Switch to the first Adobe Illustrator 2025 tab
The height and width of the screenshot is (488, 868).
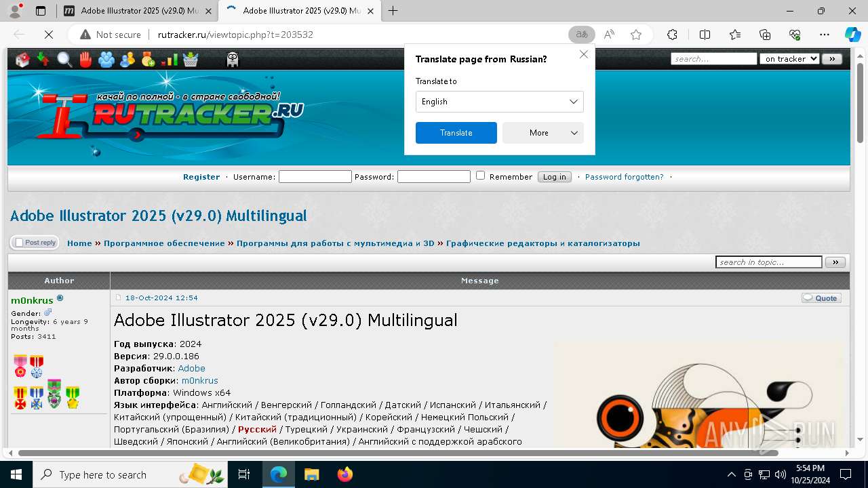click(139, 11)
